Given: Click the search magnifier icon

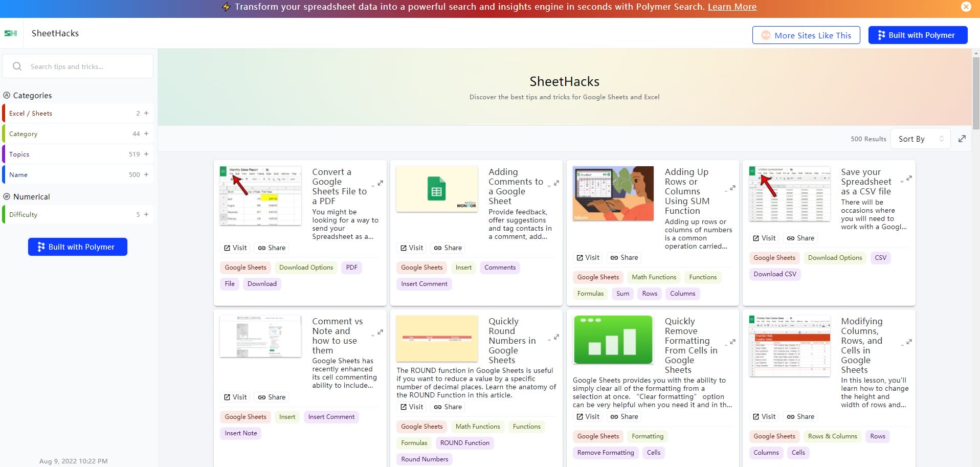Looking at the screenshot, I should 17,66.
